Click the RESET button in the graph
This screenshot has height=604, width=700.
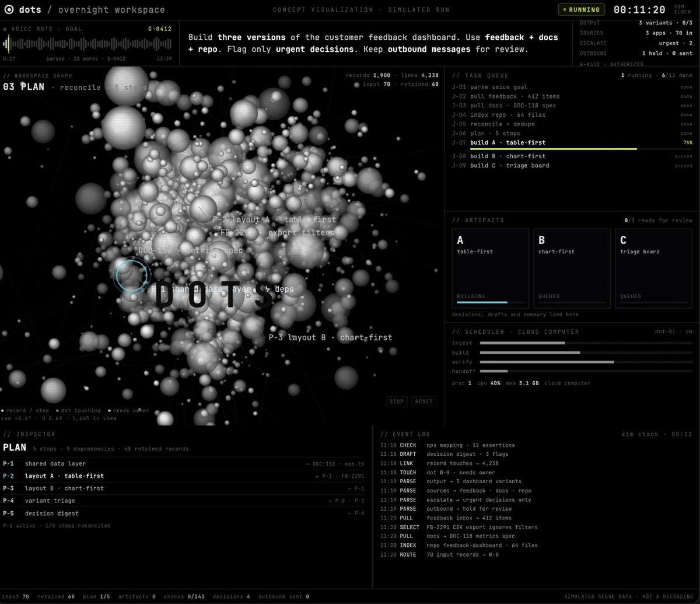[424, 401]
